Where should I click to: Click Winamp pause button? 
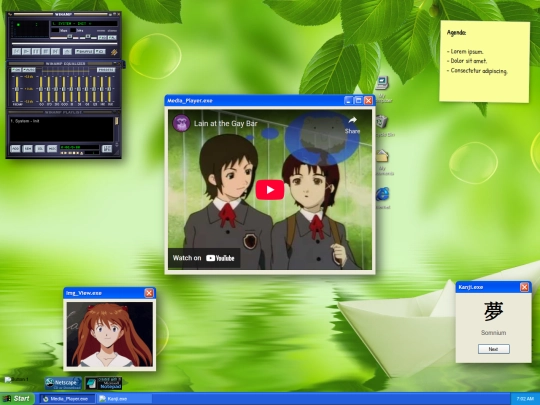pyautogui.click(x=36, y=52)
